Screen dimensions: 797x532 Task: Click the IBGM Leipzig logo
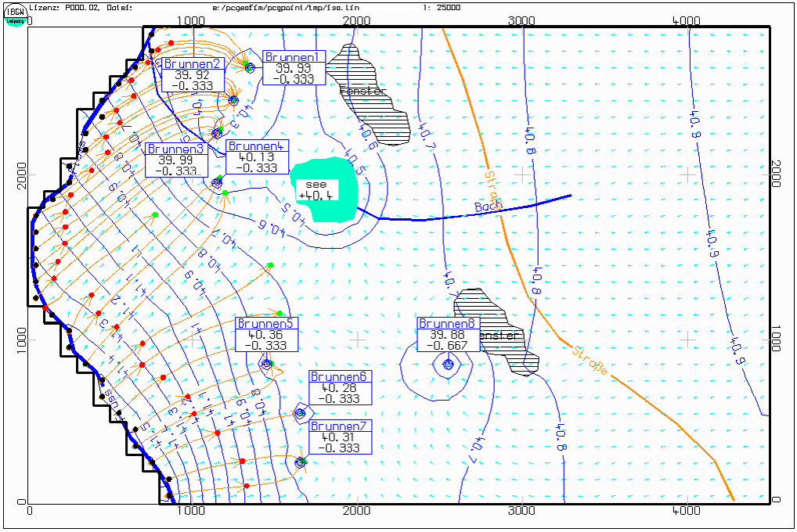click(15, 14)
